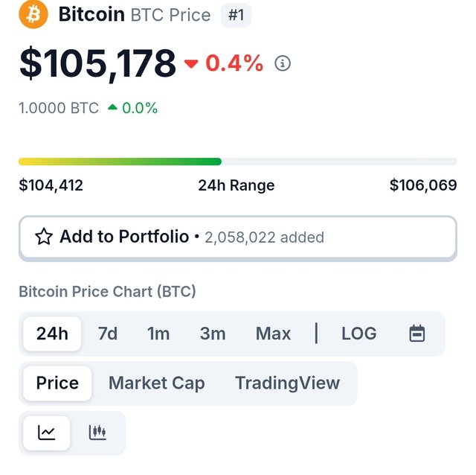The image size is (476, 475).
Task: Open the TradingView chart tab
Action: (287, 383)
